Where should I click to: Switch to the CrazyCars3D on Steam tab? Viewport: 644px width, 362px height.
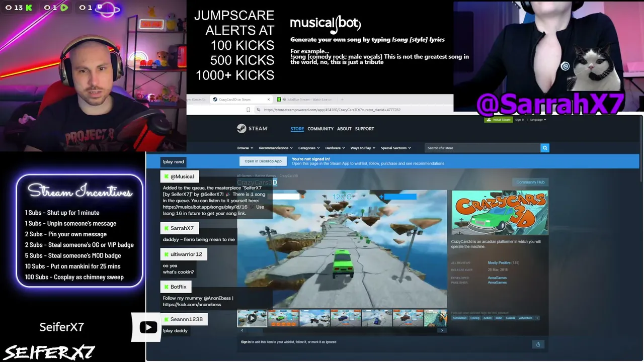[240, 100]
